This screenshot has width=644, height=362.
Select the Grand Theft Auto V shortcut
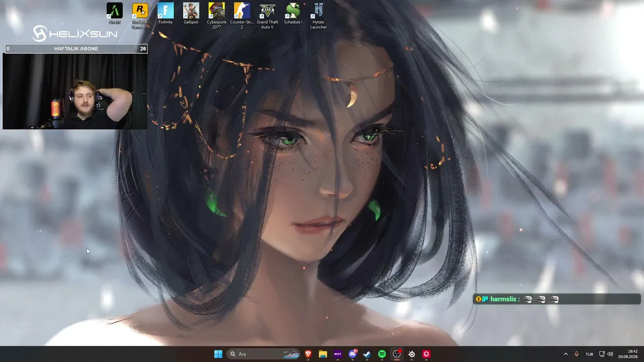(x=268, y=16)
